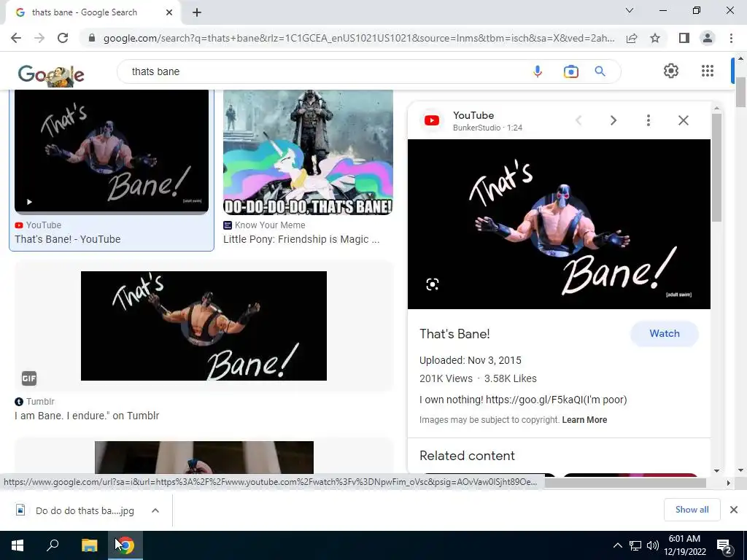Viewport: 747px width, 560px height.
Task: Open new browser tab
Action: (197, 12)
